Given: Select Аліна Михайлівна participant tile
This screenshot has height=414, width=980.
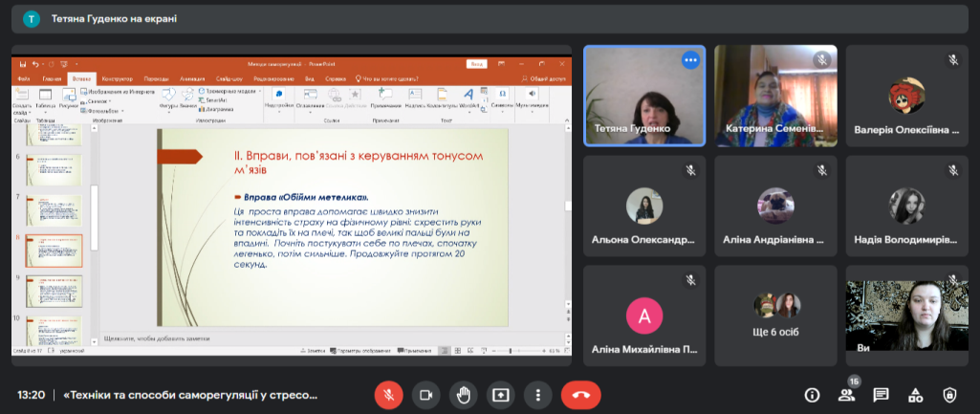Looking at the screenshot, I should [644, 316].
